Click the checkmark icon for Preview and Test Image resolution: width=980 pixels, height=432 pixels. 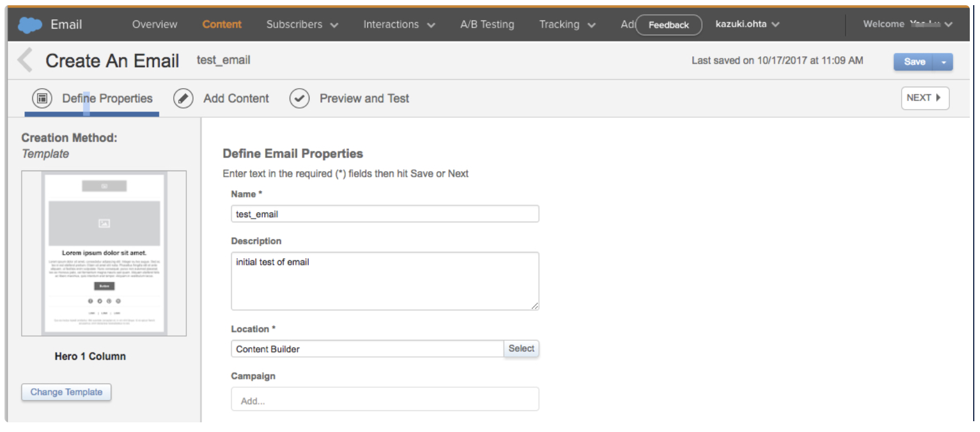(x=299, y=98)
